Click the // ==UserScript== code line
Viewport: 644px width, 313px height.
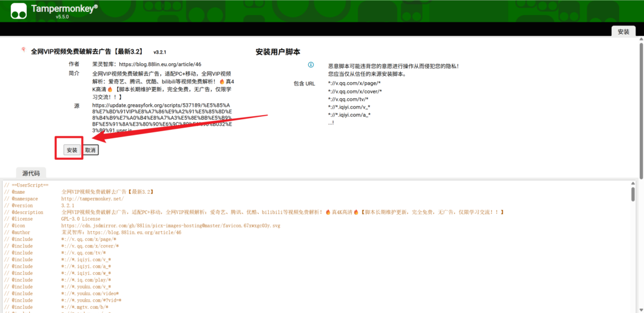26,185
